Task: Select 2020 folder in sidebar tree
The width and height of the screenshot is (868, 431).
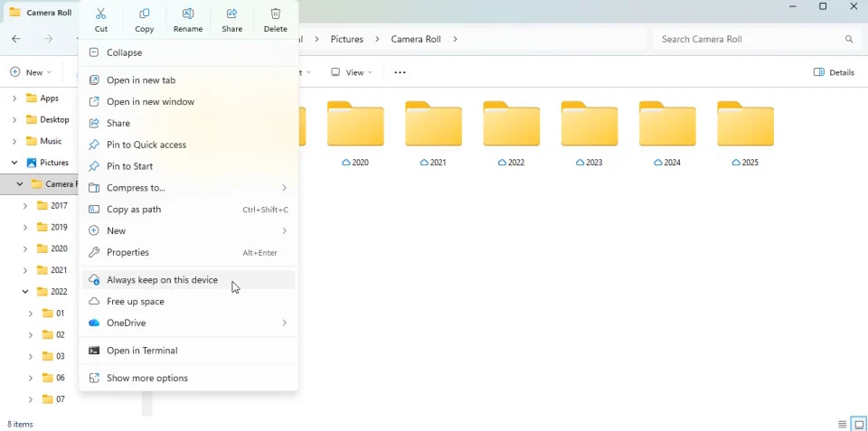Action: coord(52,248)
